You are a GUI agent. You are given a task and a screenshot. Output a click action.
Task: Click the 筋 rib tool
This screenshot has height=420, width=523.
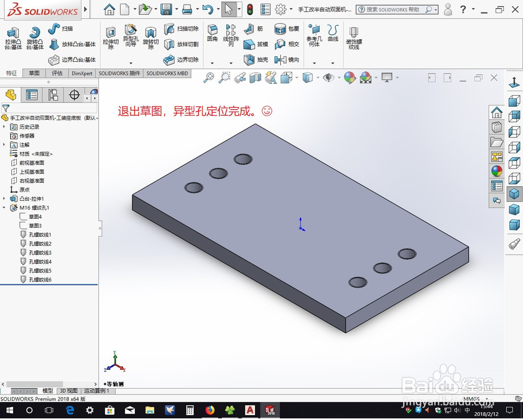(x=253, y=29)
